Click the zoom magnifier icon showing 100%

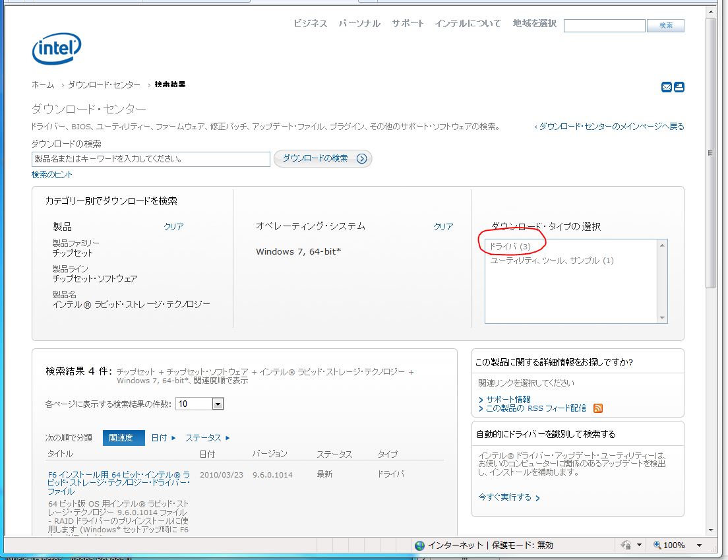click(657, 545)
